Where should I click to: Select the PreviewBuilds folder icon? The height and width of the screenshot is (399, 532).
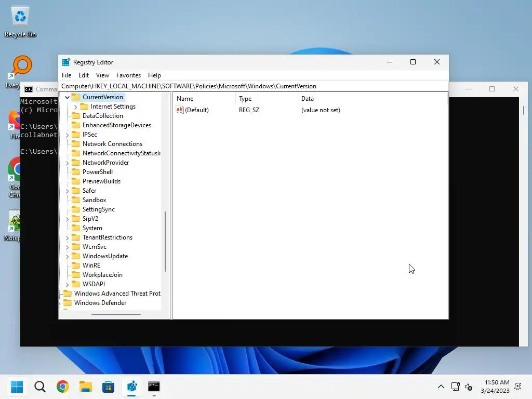tap(76, 181)
